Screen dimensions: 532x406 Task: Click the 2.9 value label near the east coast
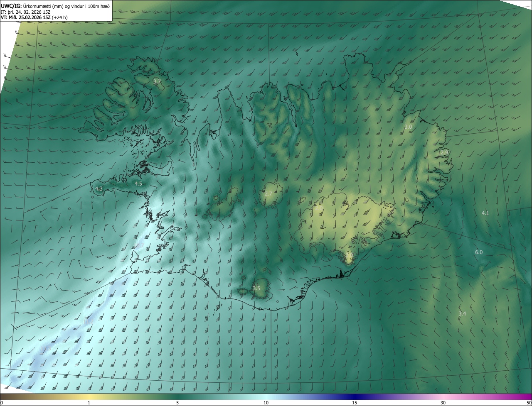[444, 153]
